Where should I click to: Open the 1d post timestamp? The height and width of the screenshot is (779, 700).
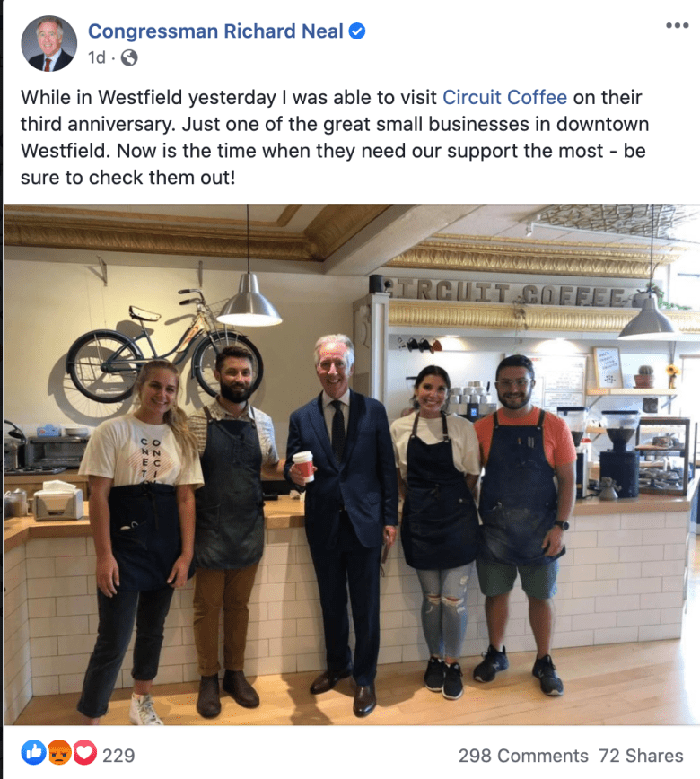click(97, 58)
